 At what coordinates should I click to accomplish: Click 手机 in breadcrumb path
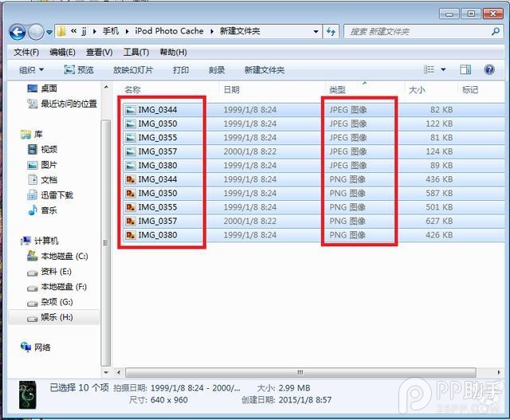[111, 31]
